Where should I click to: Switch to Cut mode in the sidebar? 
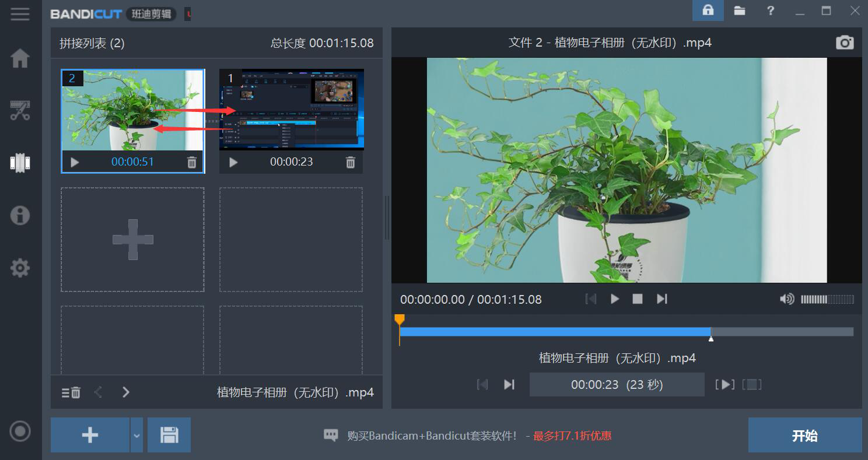point(20,110)
